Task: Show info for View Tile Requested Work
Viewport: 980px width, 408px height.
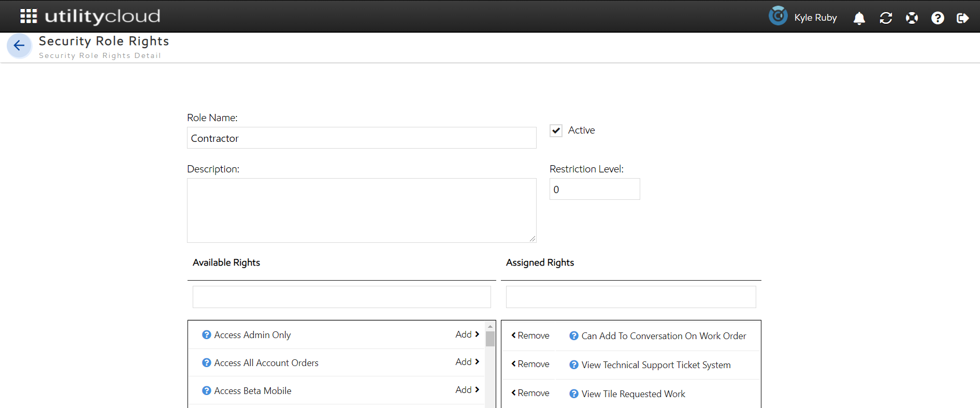Action: point(574,394)
